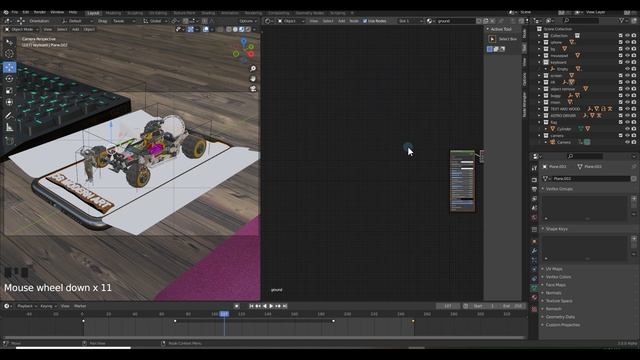
Task: Open the Window menu
Action: [57, 12]
